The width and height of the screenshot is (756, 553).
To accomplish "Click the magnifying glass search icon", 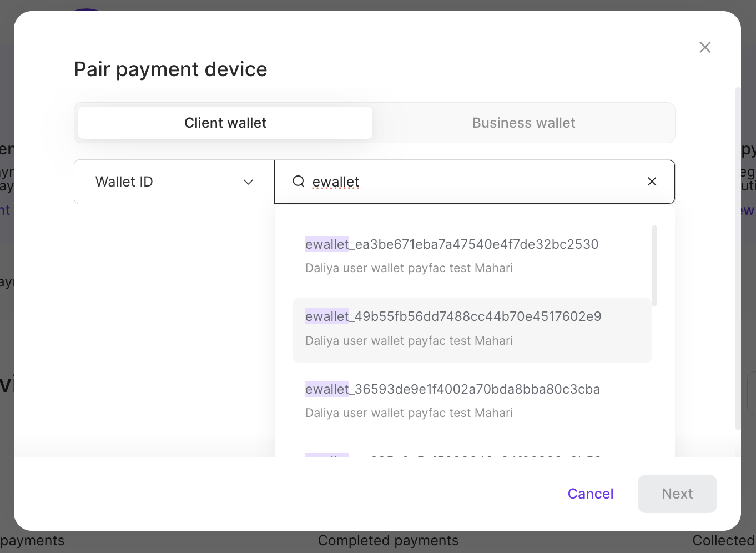I will pyautogui.click(x=299, y=182).
